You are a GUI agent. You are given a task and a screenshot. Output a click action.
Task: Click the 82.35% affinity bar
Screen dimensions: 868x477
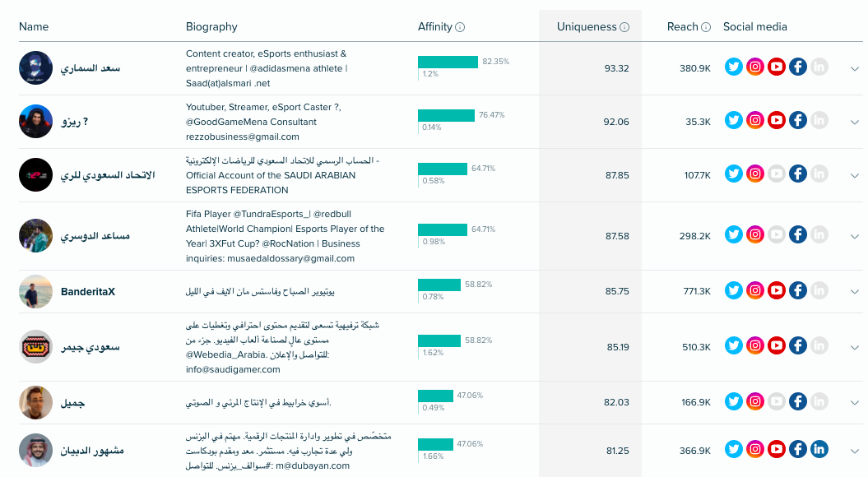pos(448,62)
